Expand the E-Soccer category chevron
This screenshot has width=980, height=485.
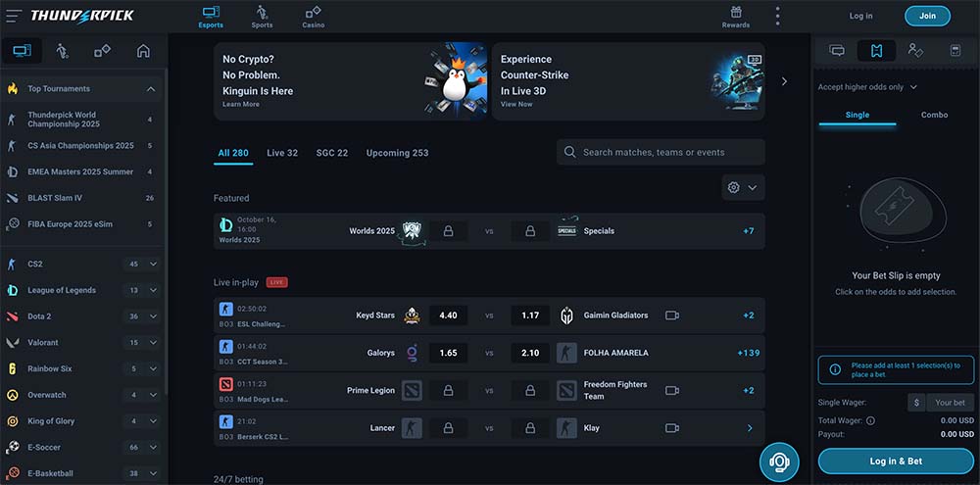tap(153, 448)
